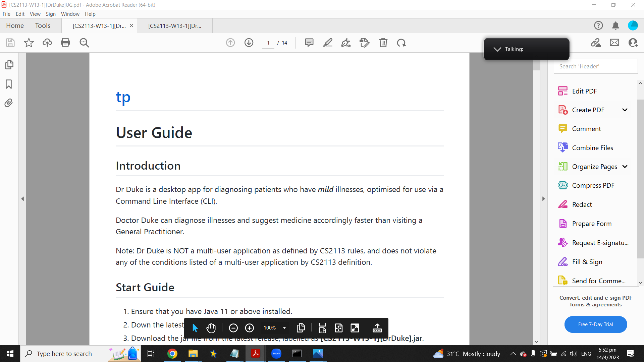Open the Compress PDF tool
Viewport: 644px width, 362px height.
[593, 185]
